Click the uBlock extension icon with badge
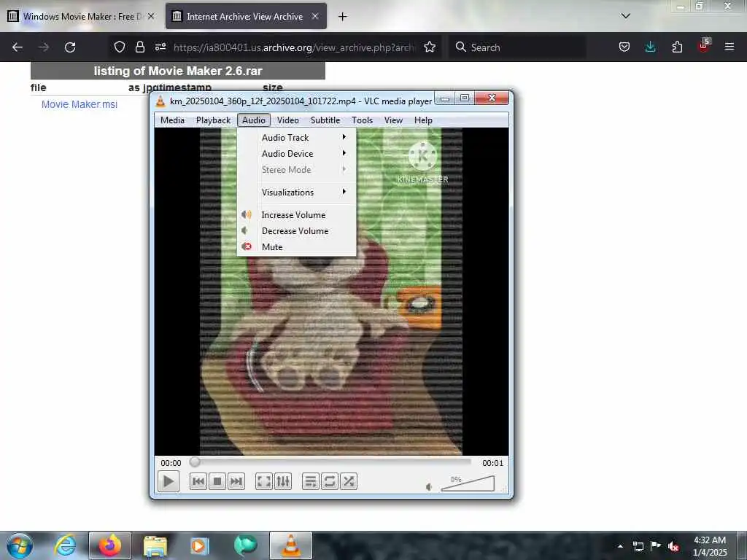 coord(704,46)
